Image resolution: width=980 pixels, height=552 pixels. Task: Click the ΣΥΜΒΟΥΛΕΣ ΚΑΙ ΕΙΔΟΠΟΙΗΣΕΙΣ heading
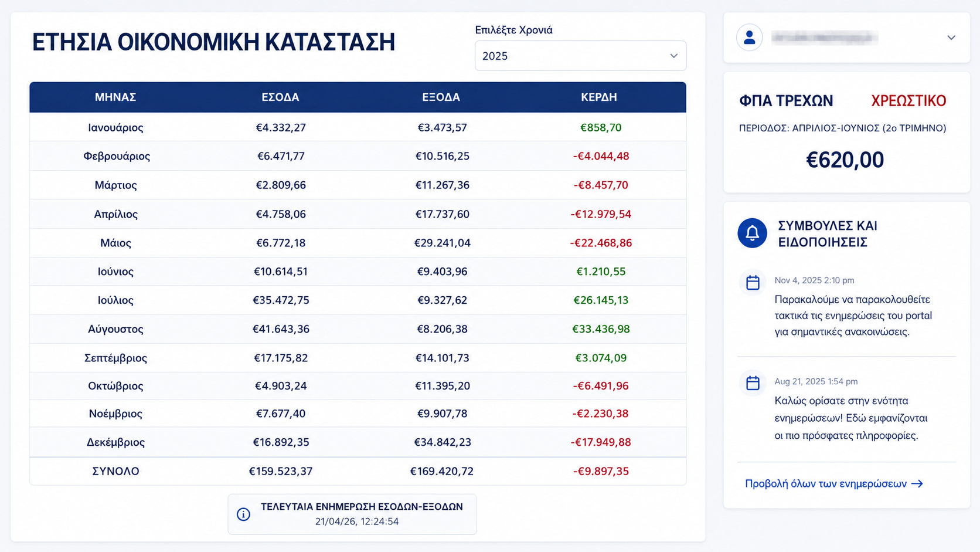(x=827, y=234)
